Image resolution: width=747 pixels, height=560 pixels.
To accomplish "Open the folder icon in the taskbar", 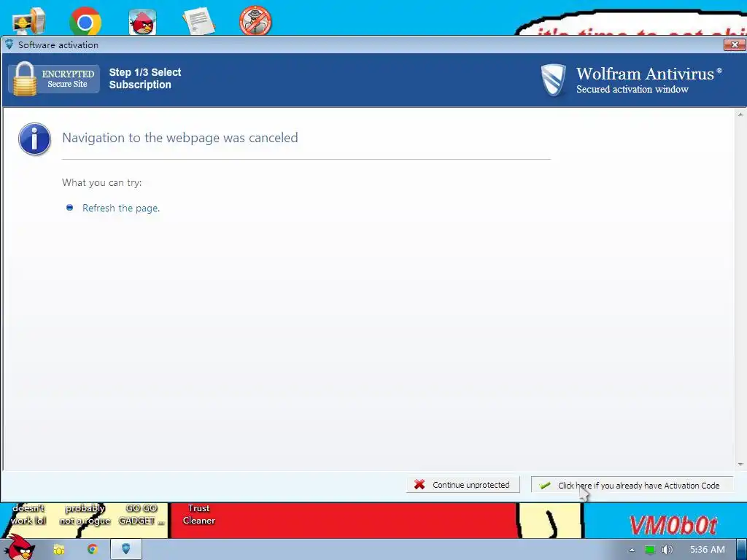I will pyautogui.click(x=58, y=550).
